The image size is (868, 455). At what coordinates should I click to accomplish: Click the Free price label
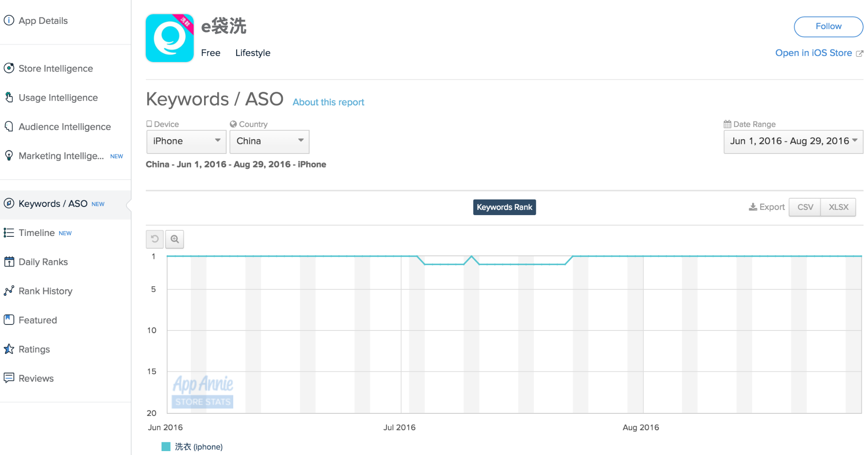tap(211, 53)
